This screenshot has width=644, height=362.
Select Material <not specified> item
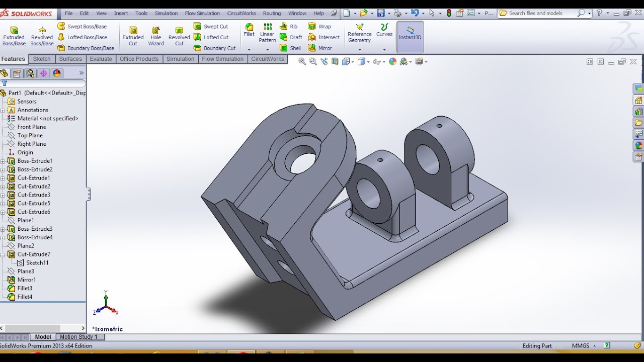[43, 119]
